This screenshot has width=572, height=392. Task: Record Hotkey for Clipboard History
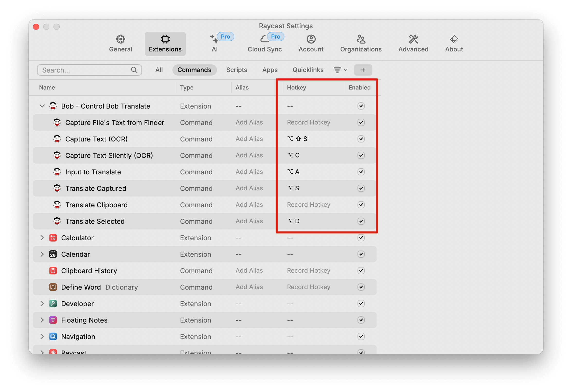[309, 271]
